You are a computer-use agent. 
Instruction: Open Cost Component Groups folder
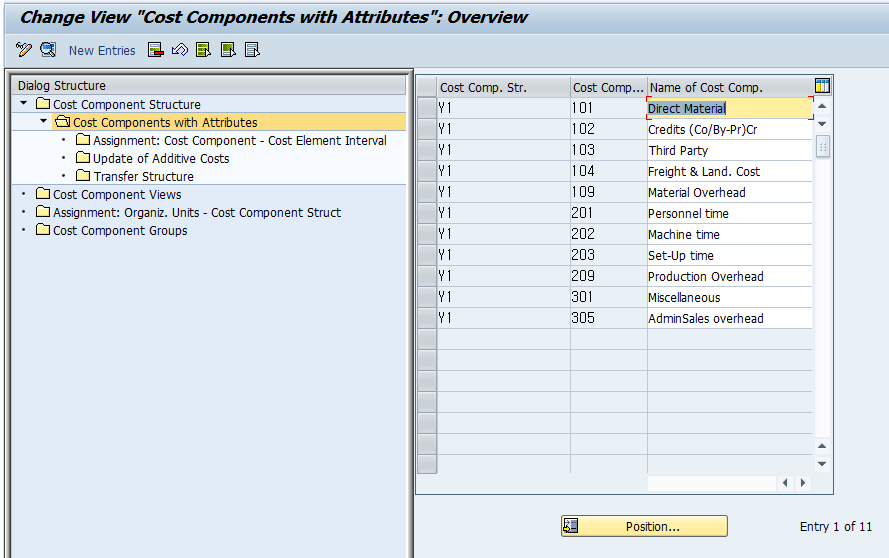coord(112,231)
